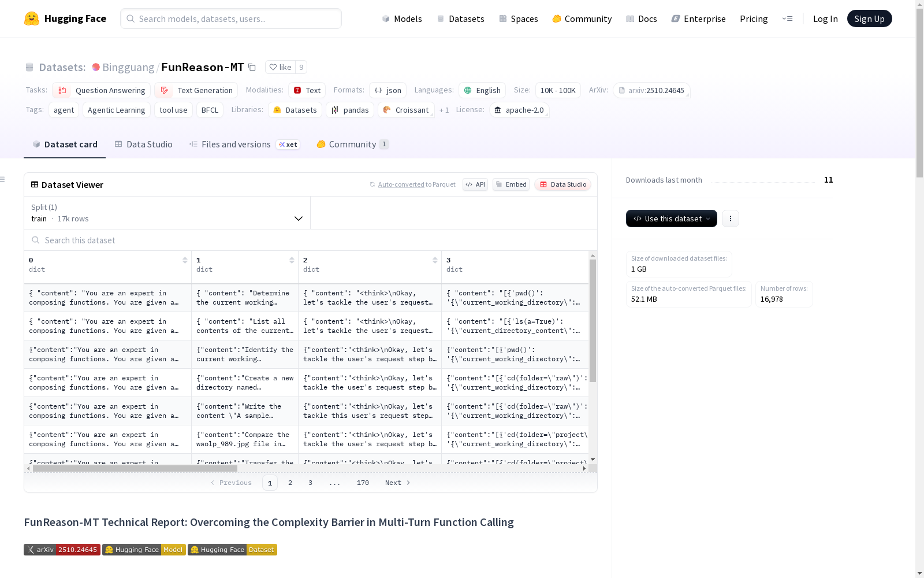
Task: Select Text Generation task tag
Action: (196, 90)
